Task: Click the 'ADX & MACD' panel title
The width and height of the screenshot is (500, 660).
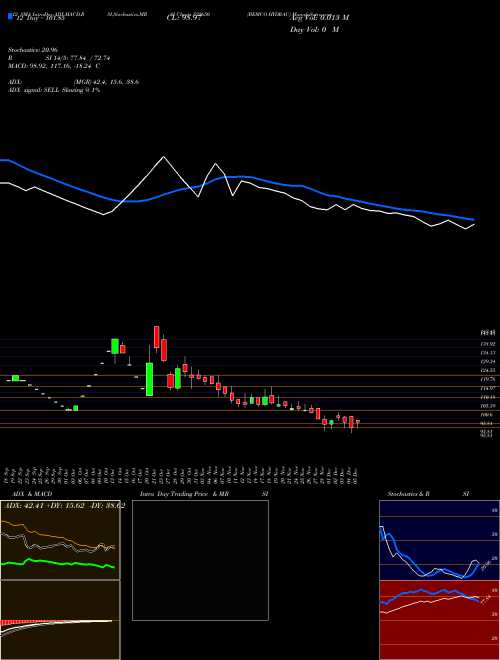Action: [x=32, y=494]
